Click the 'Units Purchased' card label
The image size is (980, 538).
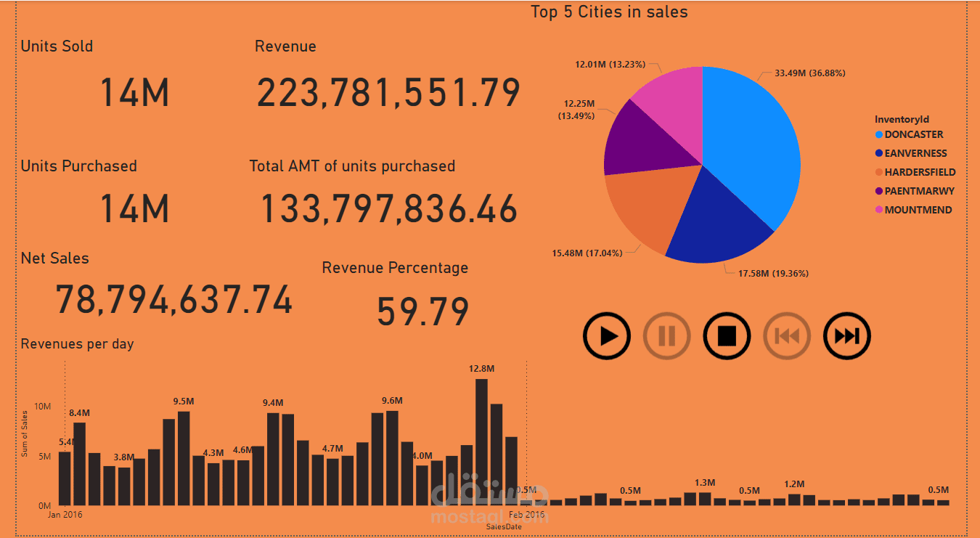78,166
